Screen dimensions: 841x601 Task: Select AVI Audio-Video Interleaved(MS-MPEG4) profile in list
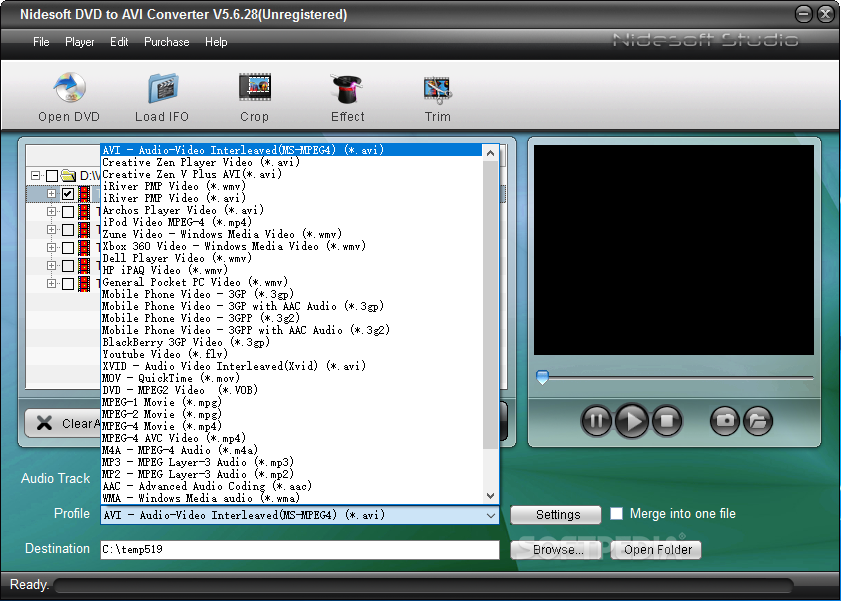[292, 150]
